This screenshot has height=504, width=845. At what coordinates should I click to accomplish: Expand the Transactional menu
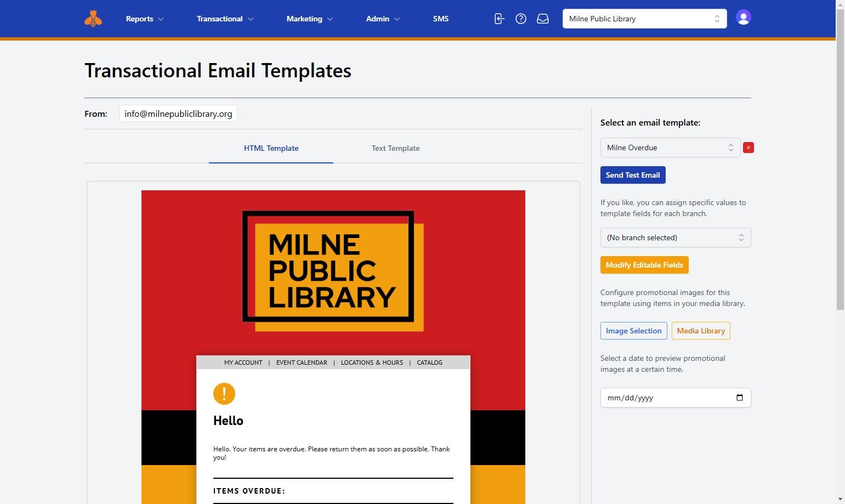click(225, 19)
